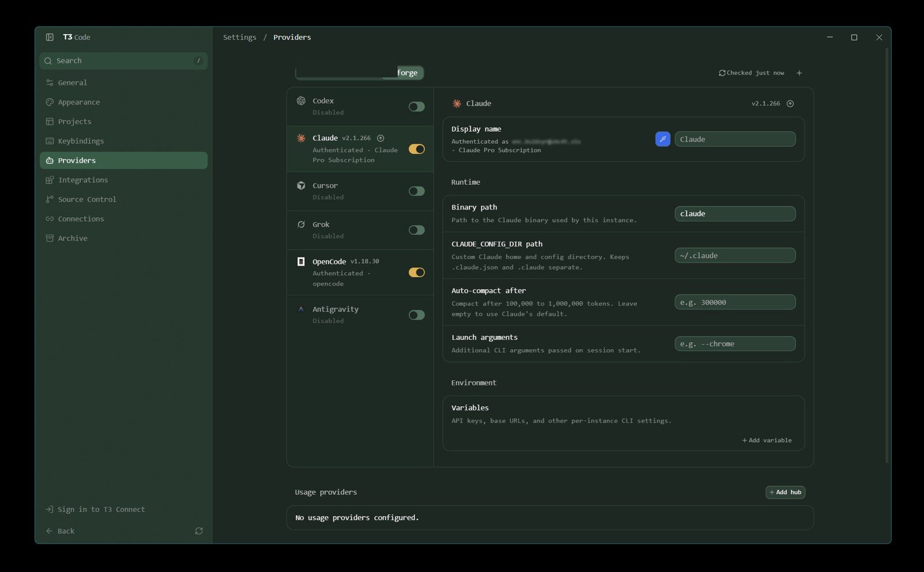Click the forge label tab
This screenshot has width=924, height=572.
tap(407, 73)
